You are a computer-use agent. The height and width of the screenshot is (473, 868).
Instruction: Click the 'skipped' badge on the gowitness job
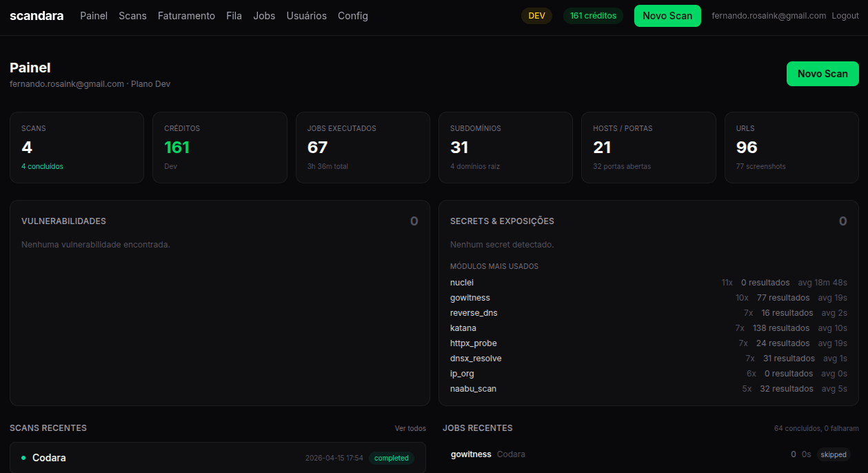[x=834, y=454]
